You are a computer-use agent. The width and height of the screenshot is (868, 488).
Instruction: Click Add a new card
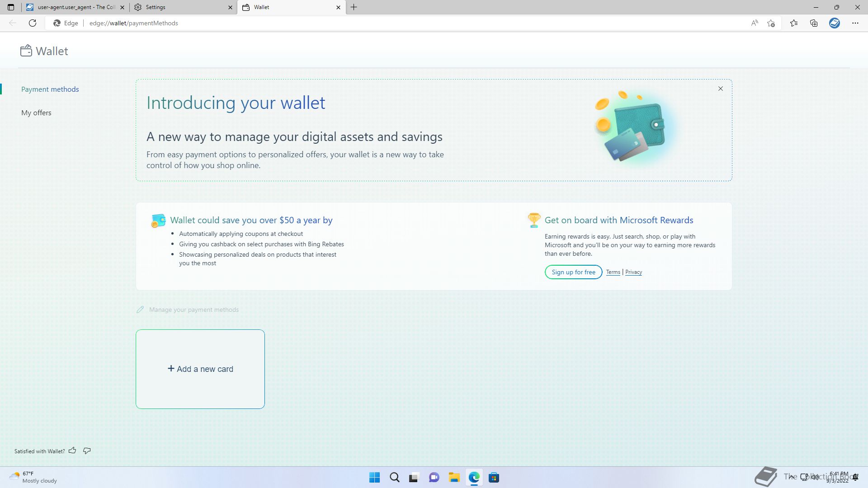(x=200, y=369)
